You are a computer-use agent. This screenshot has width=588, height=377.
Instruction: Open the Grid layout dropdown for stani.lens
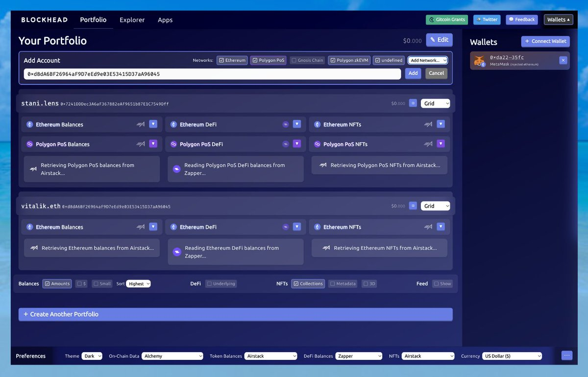point(435,103)
